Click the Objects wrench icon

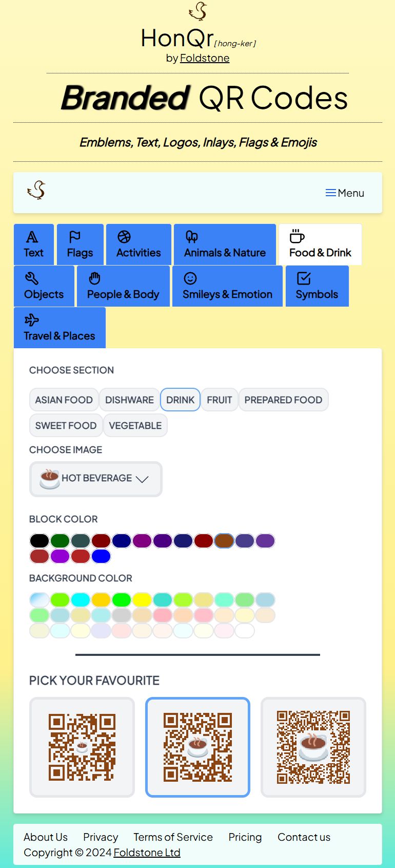coord(32,278)
